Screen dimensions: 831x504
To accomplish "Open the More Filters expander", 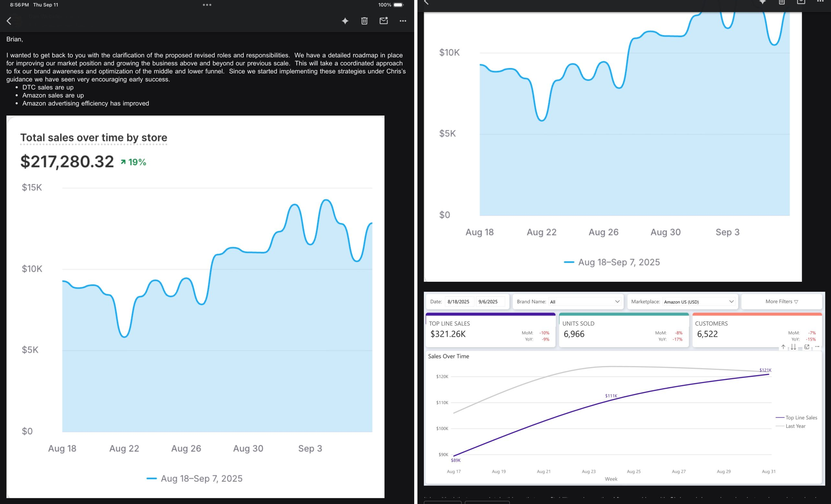I will pyautogui.click(x=781, y=302).
